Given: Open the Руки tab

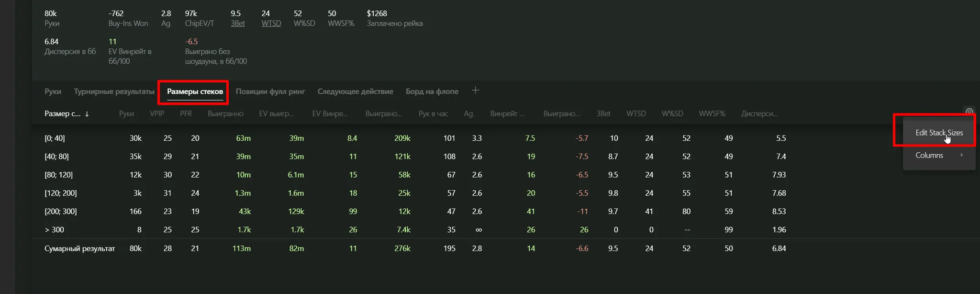Looking at the screenshot, I should click(x=53, y=91).
